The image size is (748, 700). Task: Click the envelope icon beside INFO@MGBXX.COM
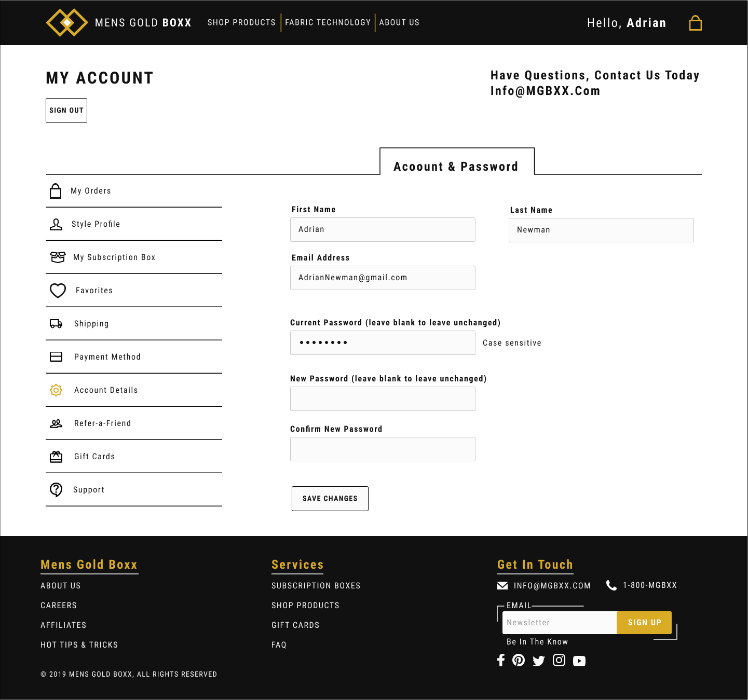coord(502,586)
